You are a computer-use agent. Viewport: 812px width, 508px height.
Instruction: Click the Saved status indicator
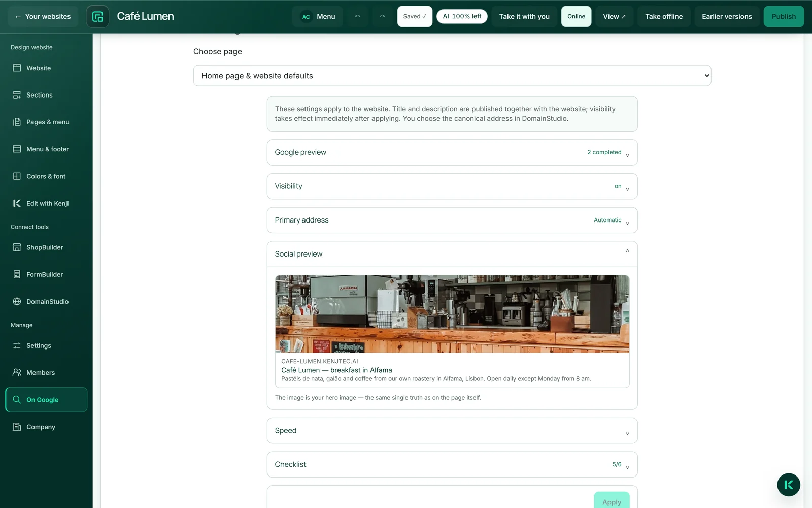[x=415, y=16]
